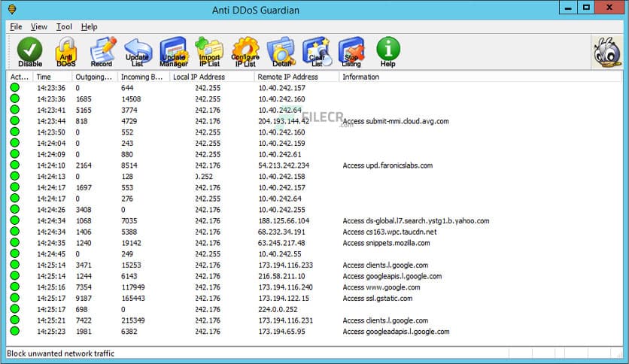Sort by the Outgoing column header

coord(94,77)
